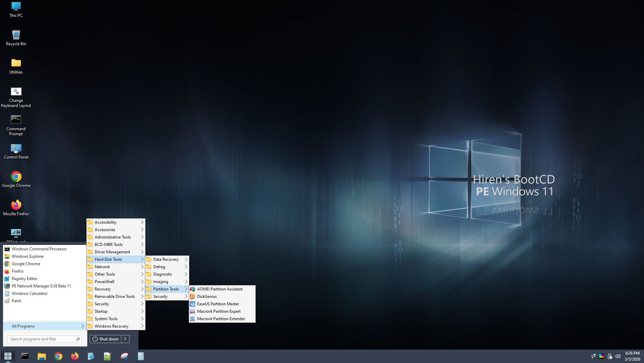Select the Control Panel desktop icon
Image resolution: width=644 pixels, height=363 pixels.
tap(16, 151)
